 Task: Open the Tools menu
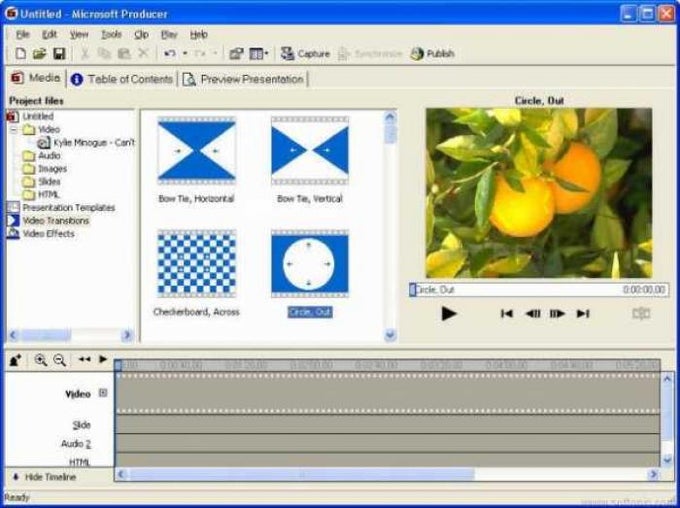(111, 34)
